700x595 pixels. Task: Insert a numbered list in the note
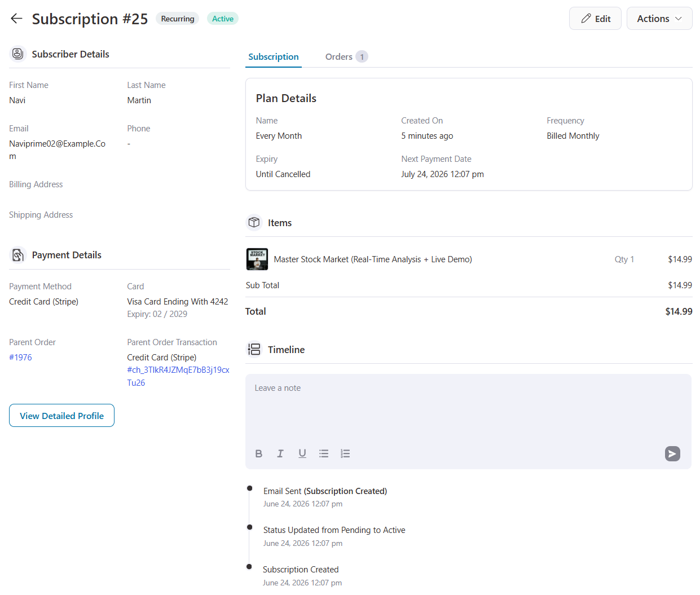pyautogui.click(x=345, y=453)
